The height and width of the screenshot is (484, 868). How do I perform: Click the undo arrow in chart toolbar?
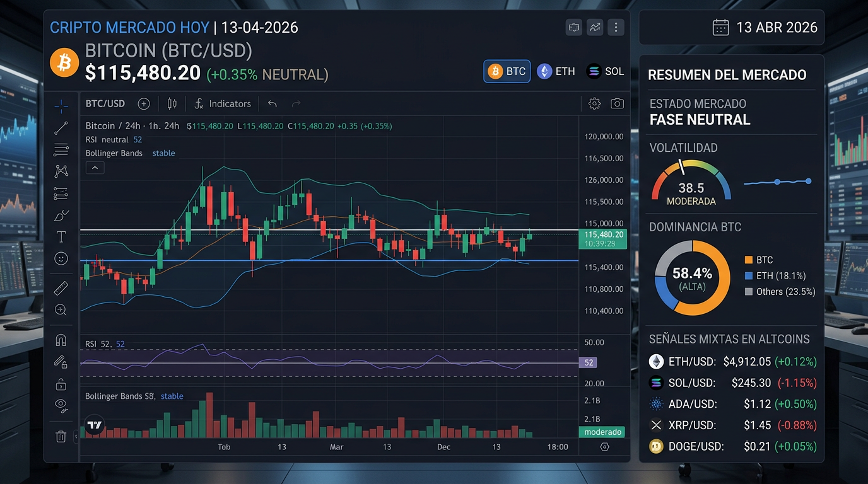(273, 104)
